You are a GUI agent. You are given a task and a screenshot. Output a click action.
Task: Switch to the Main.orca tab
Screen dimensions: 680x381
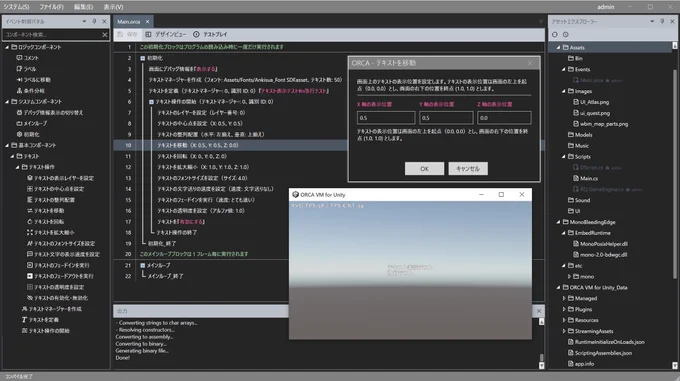click(129, 21)
